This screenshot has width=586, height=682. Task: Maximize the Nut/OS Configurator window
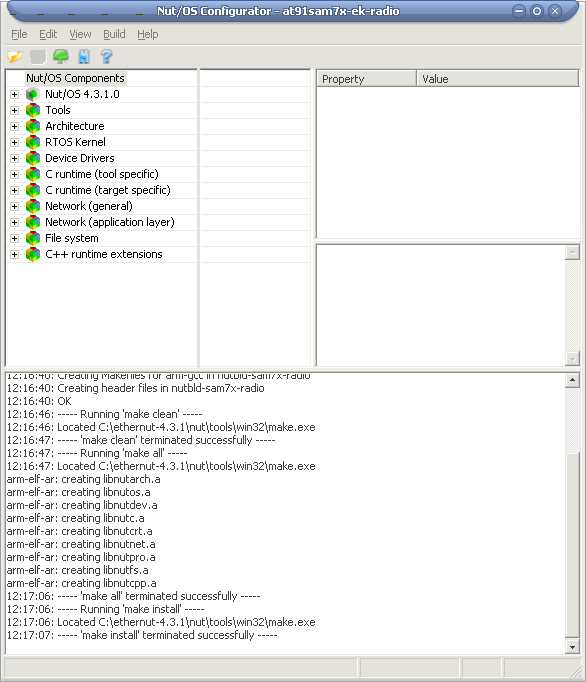pos(537,11)
